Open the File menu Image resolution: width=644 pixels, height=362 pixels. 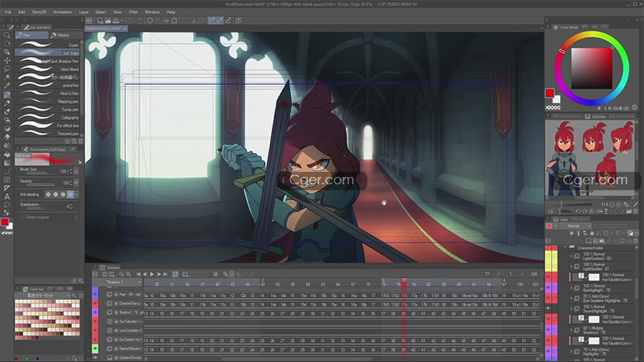coord(8,12)
